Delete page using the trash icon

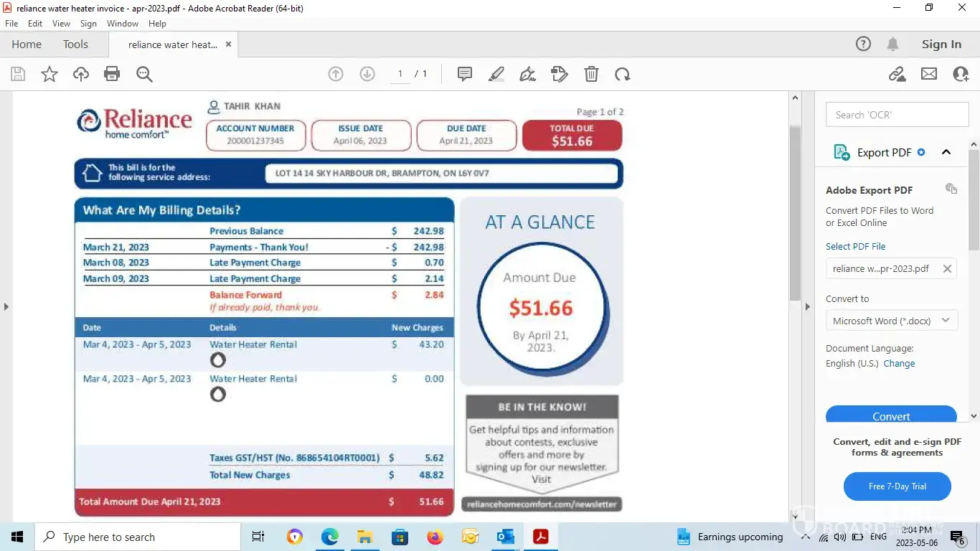pos(591,74)
